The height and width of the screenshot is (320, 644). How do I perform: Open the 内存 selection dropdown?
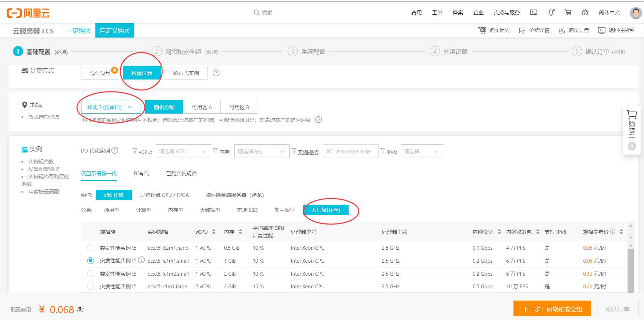pos(262,151)
